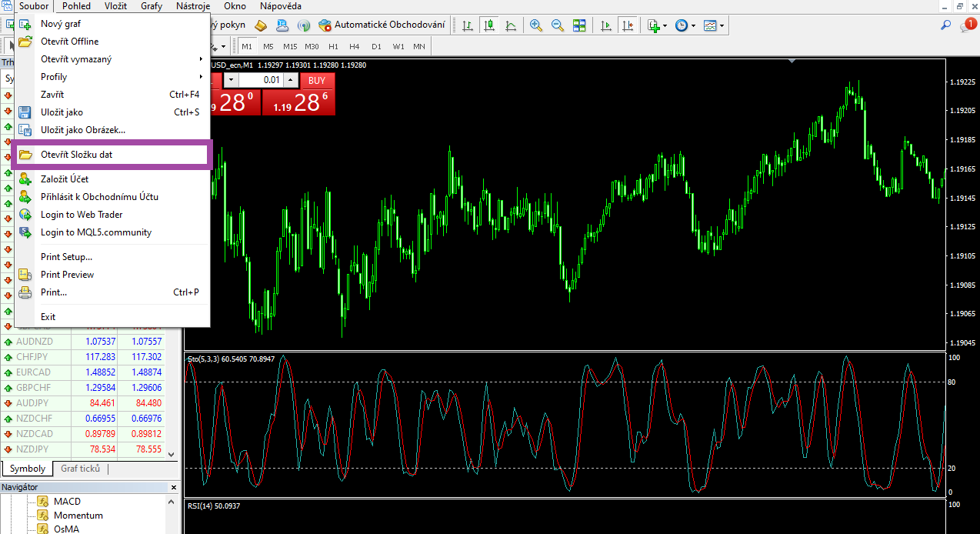Click the tile windows icon
This screenshot has width=980, height=534.
tap(578, 25)
